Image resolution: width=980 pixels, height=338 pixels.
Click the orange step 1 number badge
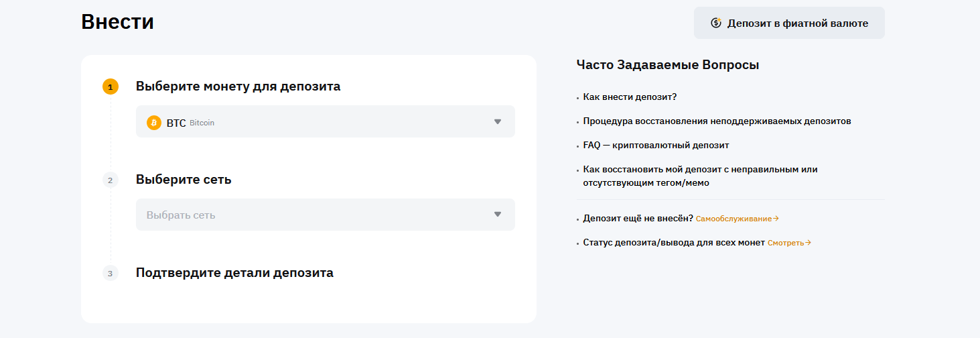pyautogui.click(x=111, y=87)
